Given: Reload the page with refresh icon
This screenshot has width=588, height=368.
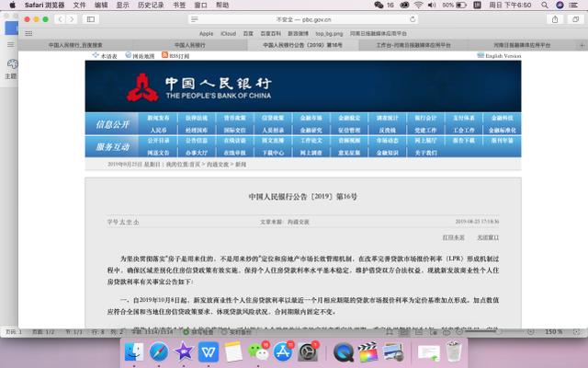Looking at the screenshot, I should coord(413,19).
